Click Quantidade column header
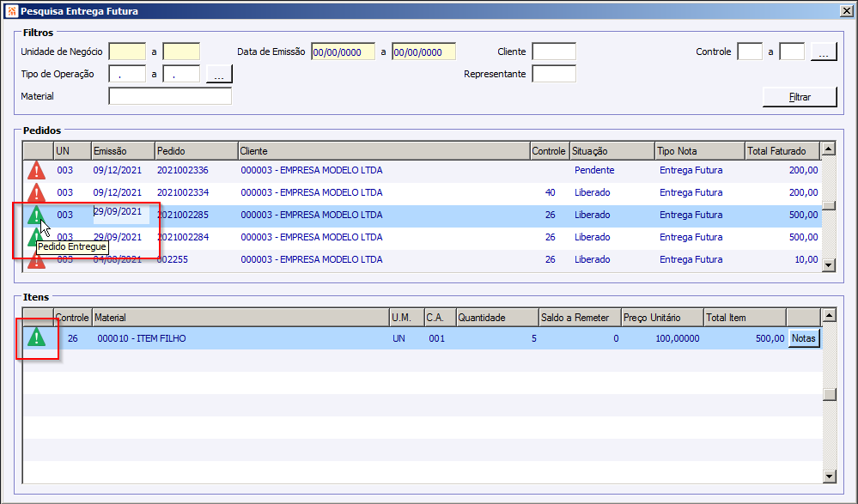This screenshot has height=504, width=858. [497, 318]
